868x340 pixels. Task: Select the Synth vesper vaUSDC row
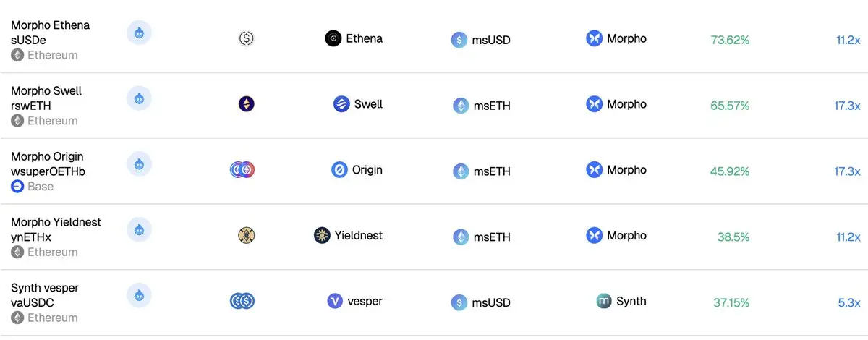434,302
